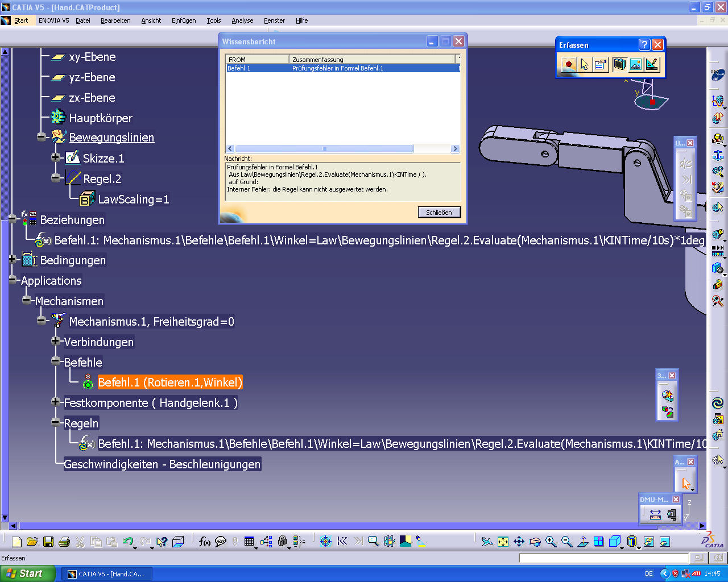This screenshot has width=728, height=582.
Task: Click the anchor Fixed Part icon in right toolbar
Action: point(718,156)
